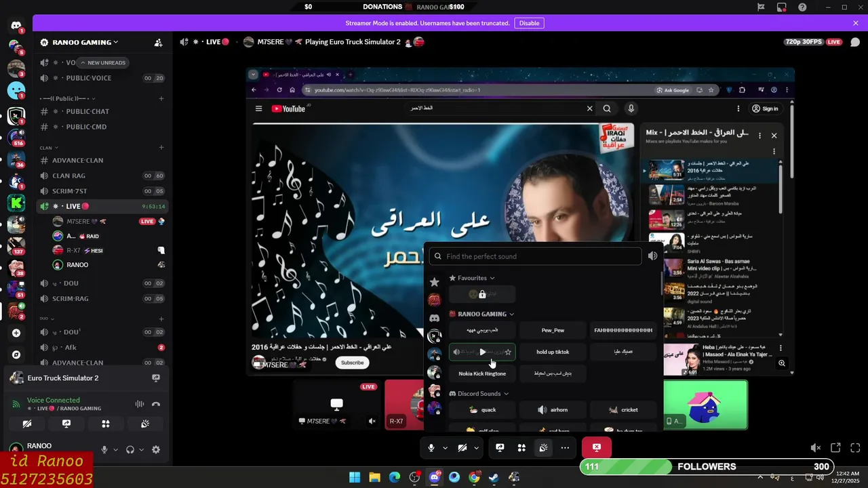
Task: Play hold up tiktok sound
Action: 553,352
